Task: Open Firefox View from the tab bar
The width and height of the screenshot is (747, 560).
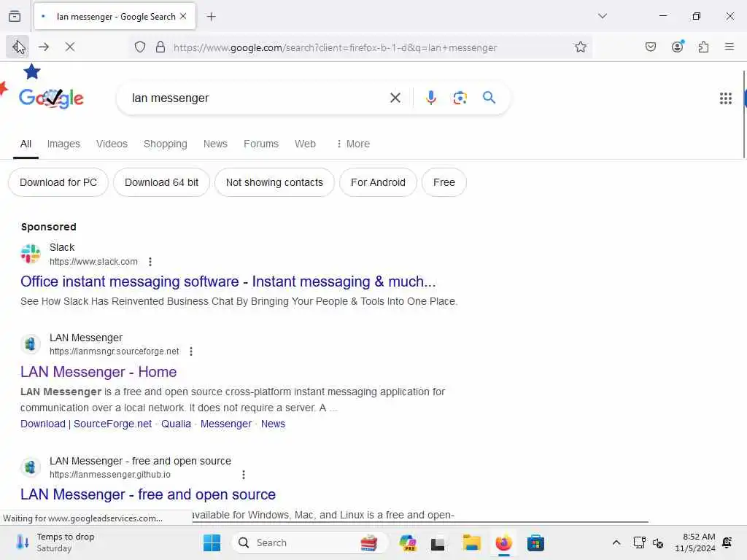Action: pos(15,16)
